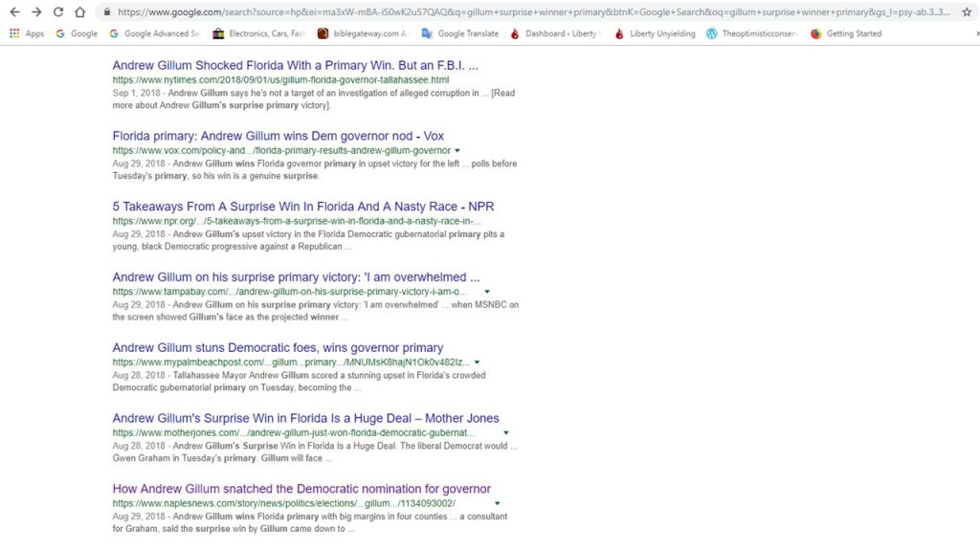980x551 pixels.
Task: Click the snippet mentioning 'Gwen Graham in Tuesday's primary'
Action: pyautogui.click(x=315, y=452)
